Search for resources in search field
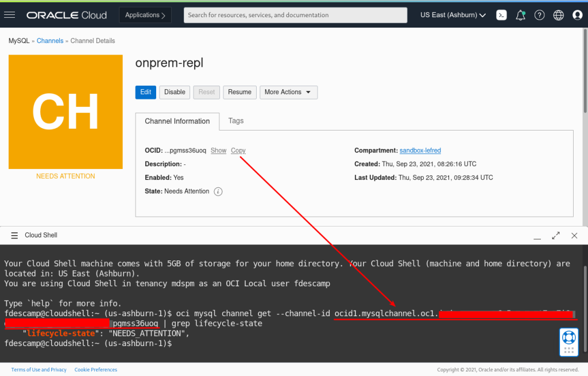The image size is (588, 376). click(296, 15)
